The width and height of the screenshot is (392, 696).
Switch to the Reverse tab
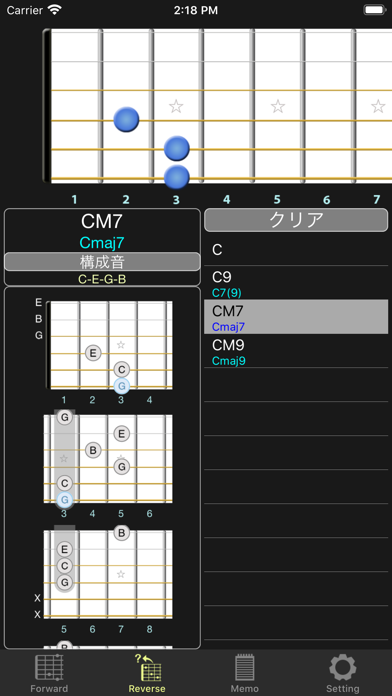[x=147, y=673]
